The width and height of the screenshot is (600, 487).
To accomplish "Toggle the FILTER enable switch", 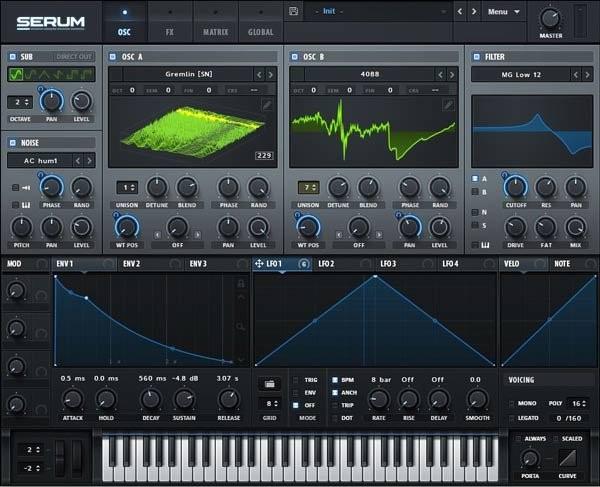I will tap(476, 57).
